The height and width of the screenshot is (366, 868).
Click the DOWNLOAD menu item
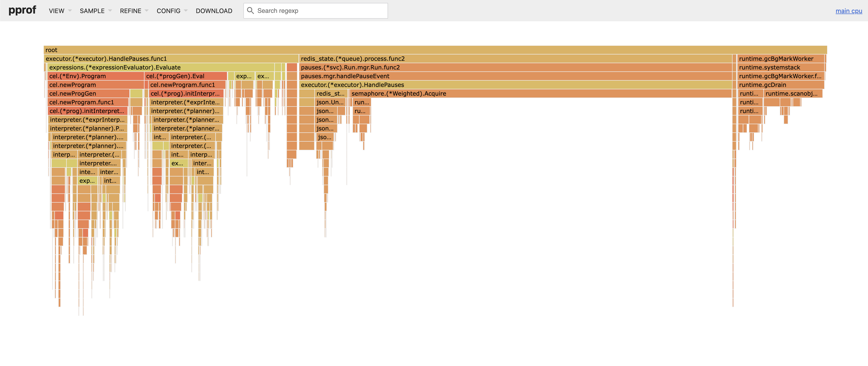click(x=214, y=11)
